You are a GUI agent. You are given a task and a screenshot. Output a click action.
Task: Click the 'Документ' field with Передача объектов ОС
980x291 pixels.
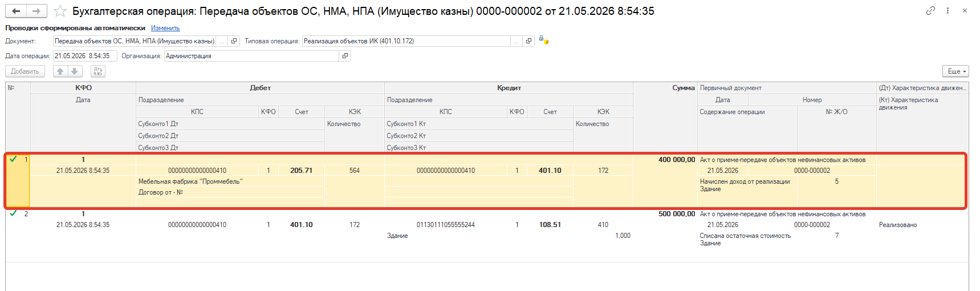135,41
